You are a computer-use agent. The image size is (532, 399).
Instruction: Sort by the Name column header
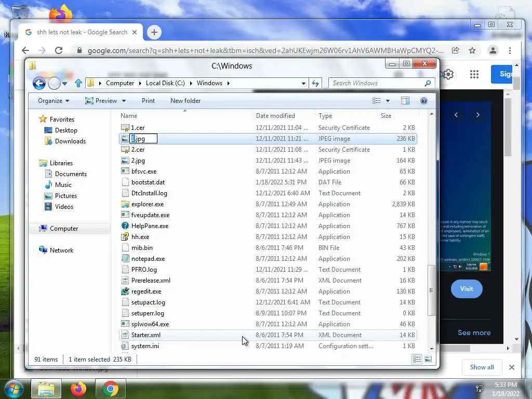point(185,116)
